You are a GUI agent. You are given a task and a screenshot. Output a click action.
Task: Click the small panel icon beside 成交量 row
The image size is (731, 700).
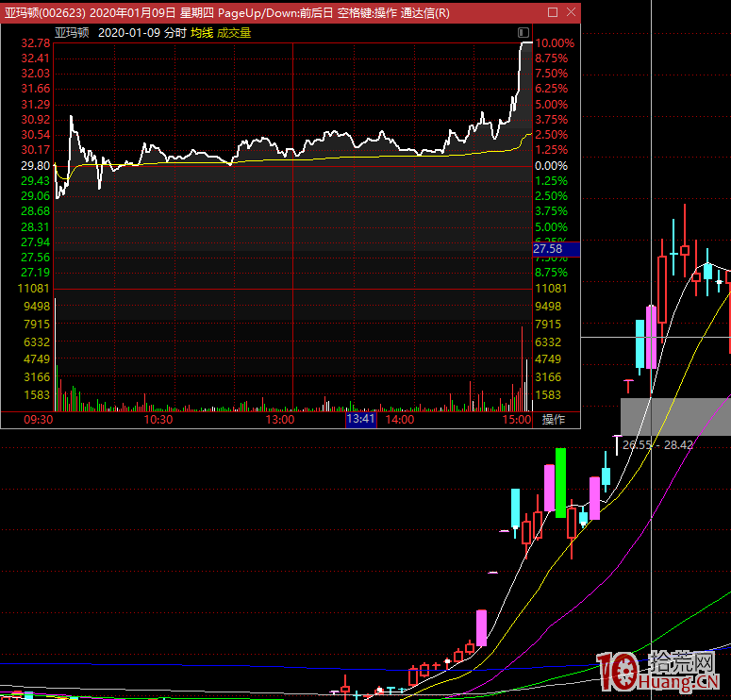pos(523,32)
